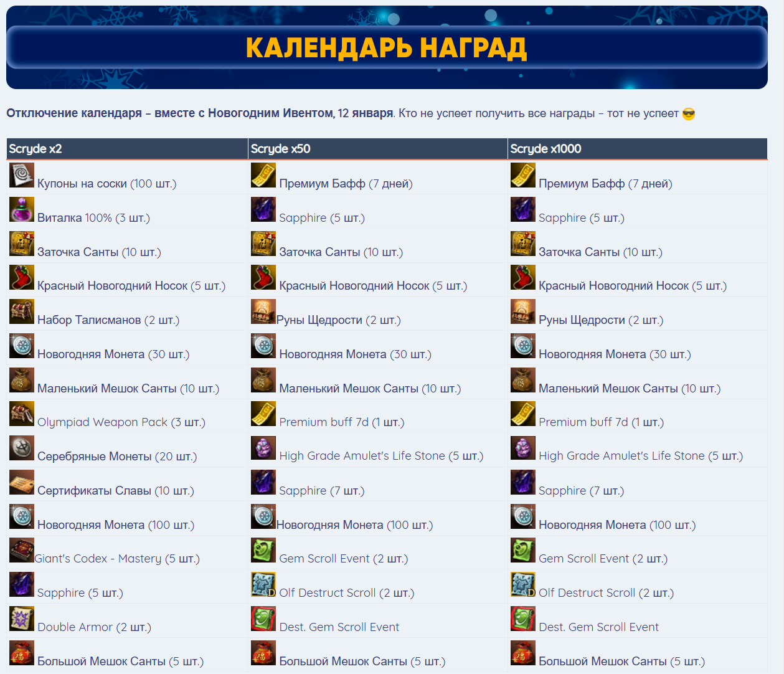Viewport: 784px width, 674px height.
Task: Select the Scryde x1000 column header
Action: point(545,149)
